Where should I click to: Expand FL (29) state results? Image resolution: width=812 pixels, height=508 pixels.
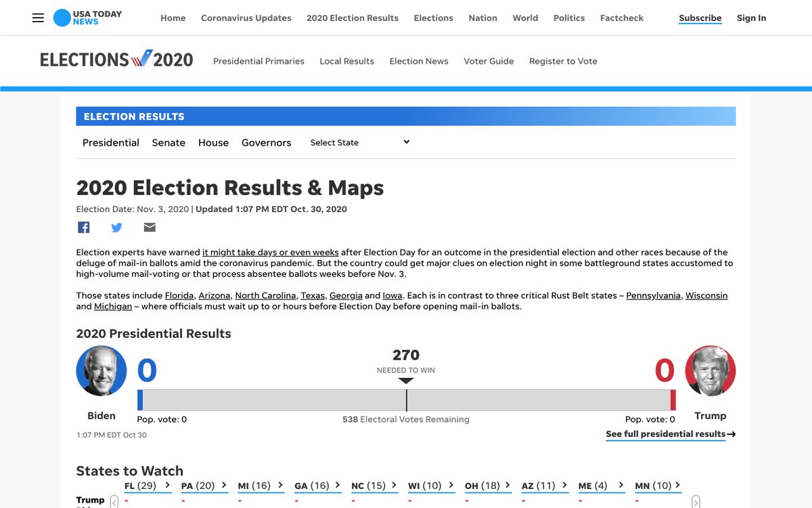pyautogui.click(x=148, y=486)
